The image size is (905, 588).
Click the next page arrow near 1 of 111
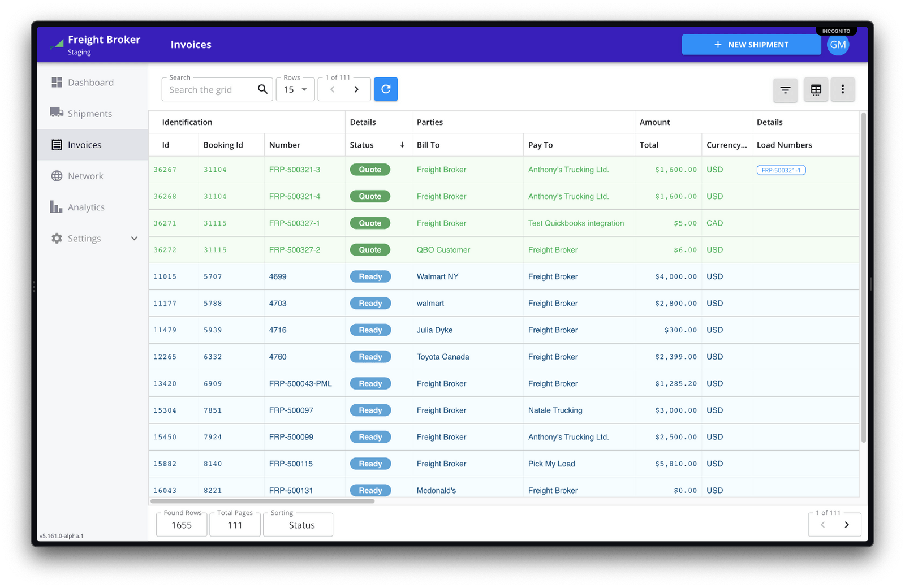[356, 89]
